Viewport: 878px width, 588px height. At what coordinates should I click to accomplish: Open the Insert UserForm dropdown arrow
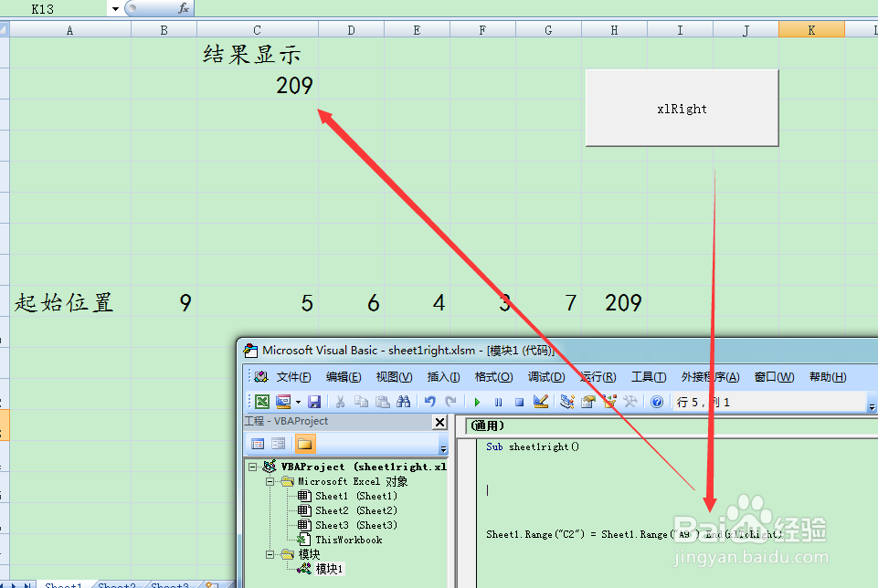(298, 403)
